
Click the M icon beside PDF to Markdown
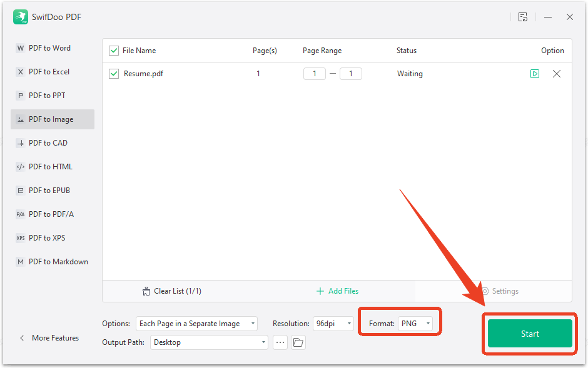[x=21, y=262]
